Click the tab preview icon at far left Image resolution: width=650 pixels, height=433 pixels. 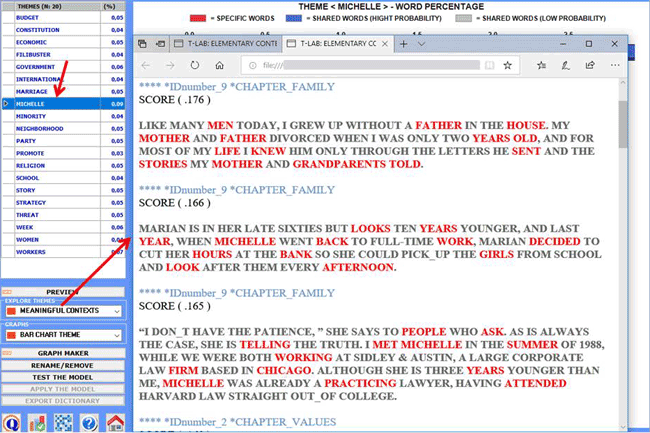143,44
